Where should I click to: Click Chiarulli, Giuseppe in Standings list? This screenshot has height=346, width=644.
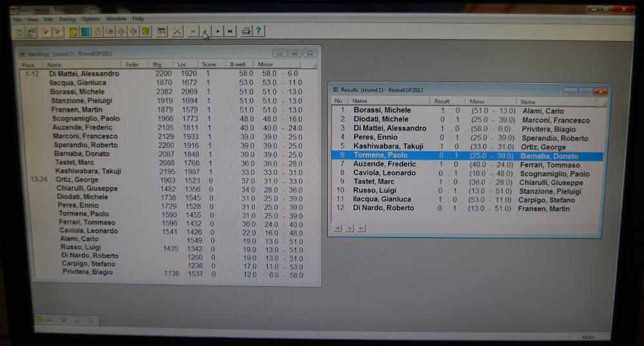point(87,188)
